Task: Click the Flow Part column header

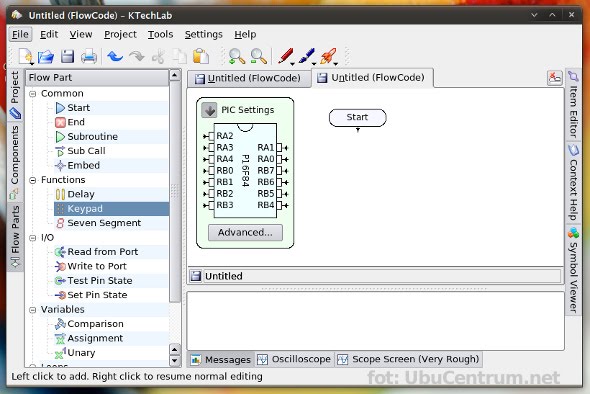Action: coord(97,78)
